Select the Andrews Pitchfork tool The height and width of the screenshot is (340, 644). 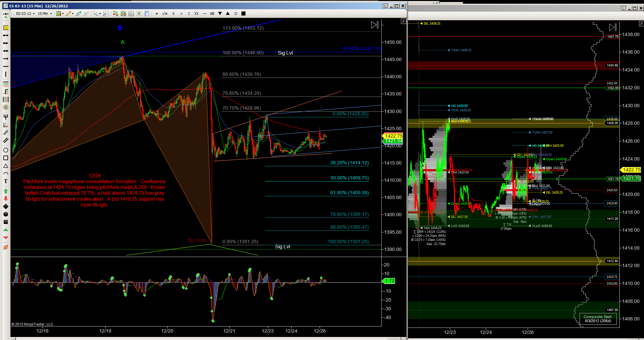(6, 117)
